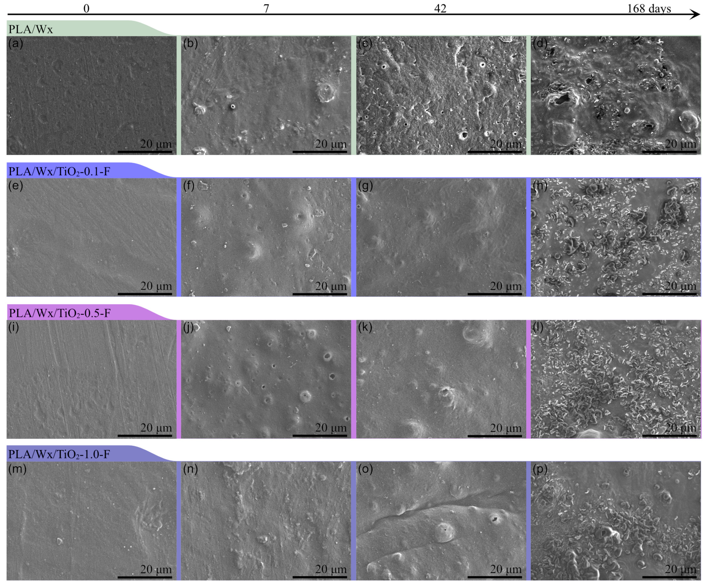Screen dimensions: 708x588
Task: Open panel (j) showing round pits
Action: tap(266, 379)
